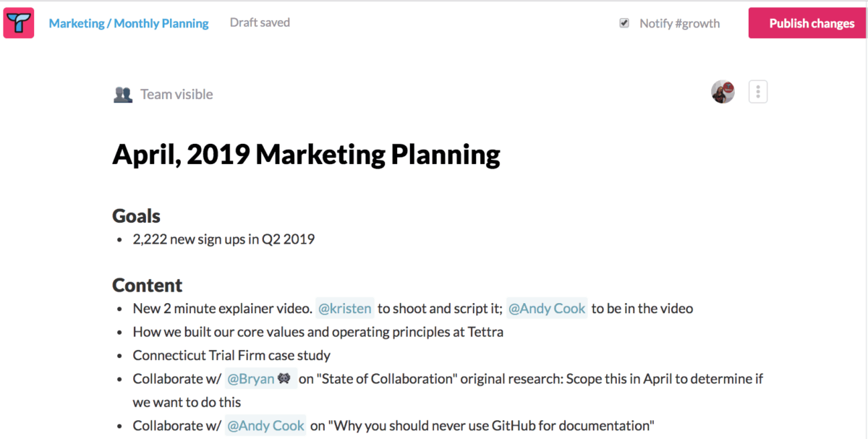Click the @Andy Cook mention in GitHub bullet
Viewport: 868px width, 439px height.
point(265,426)
